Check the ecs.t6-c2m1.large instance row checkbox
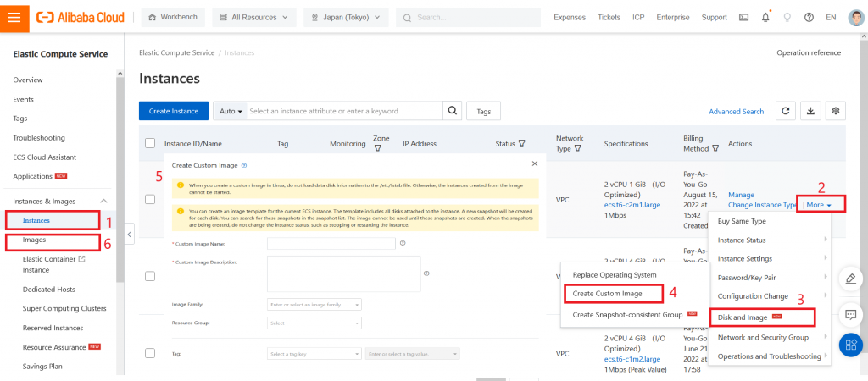The width and height of the screenshot is (868, 381). (150, 199)
